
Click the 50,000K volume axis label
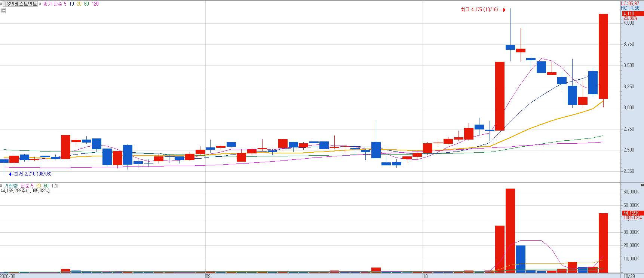[631, 205]
